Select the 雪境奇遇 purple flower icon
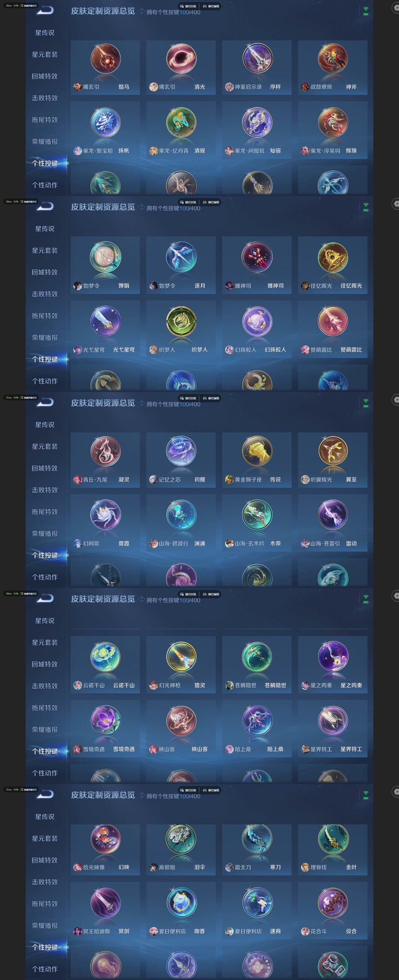Screen dimensions: 399x980 pyautogui.click(x=106, y=720)
